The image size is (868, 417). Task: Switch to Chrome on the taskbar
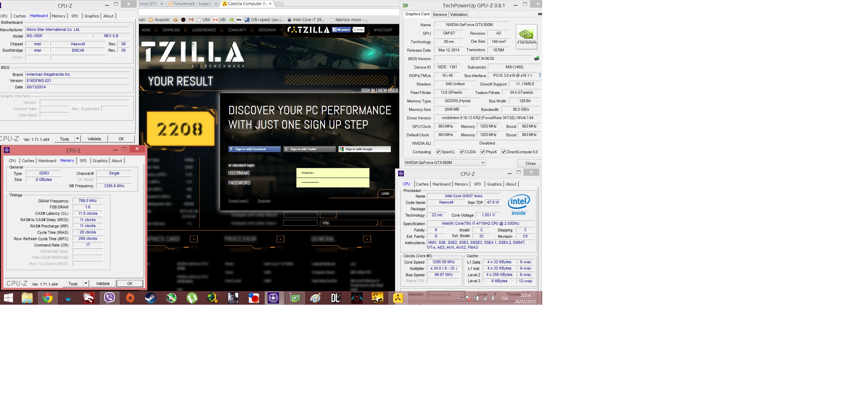click(x=47, y=298)
